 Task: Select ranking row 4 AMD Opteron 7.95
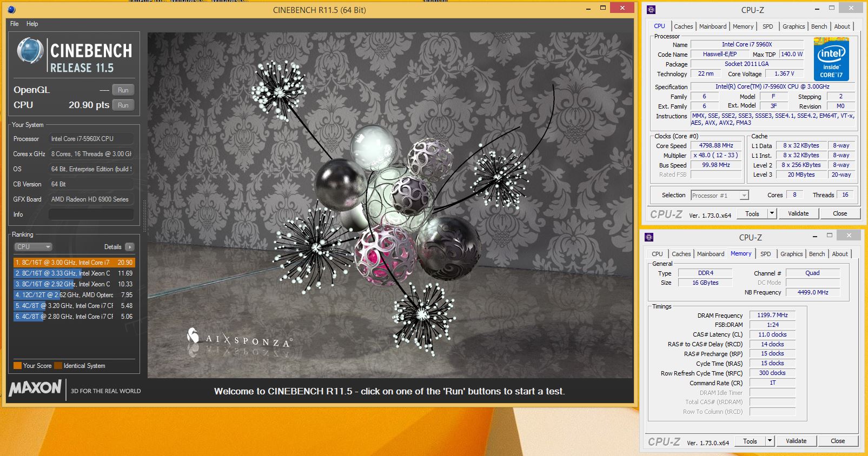[74, 295]
